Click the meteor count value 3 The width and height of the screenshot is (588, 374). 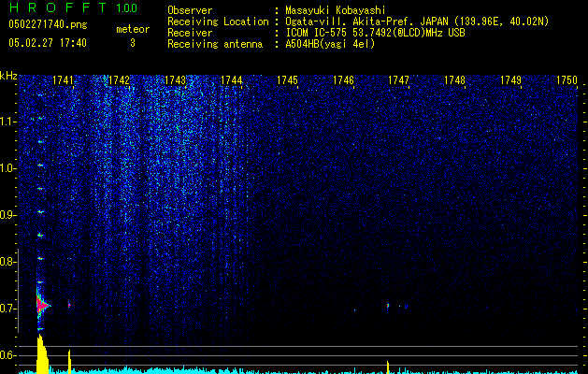[133, 43]
